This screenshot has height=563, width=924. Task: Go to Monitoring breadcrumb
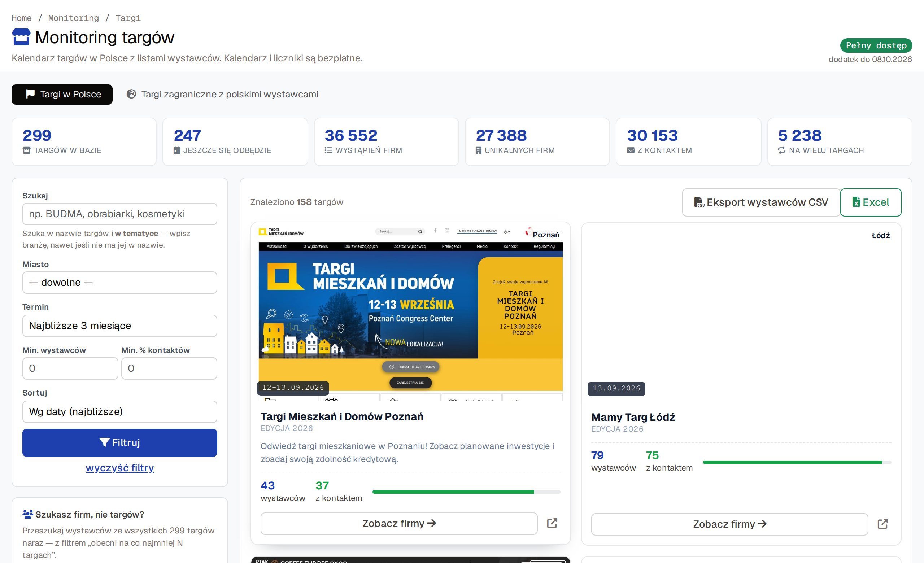coord(74,18)
